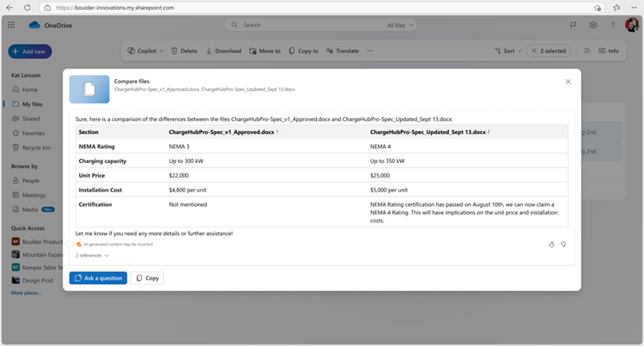Open the app launcher waffle icon

(x=11, y=25)
